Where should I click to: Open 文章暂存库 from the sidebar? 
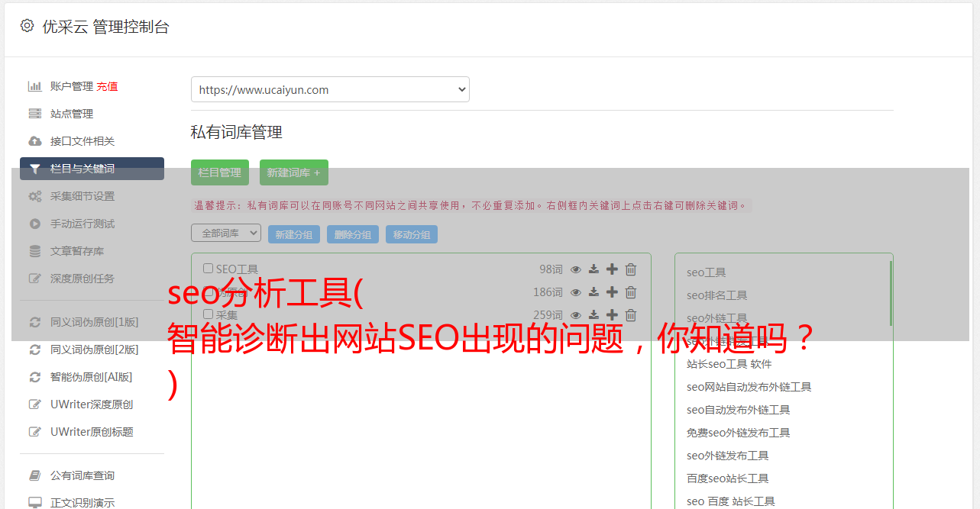(77, 251)
